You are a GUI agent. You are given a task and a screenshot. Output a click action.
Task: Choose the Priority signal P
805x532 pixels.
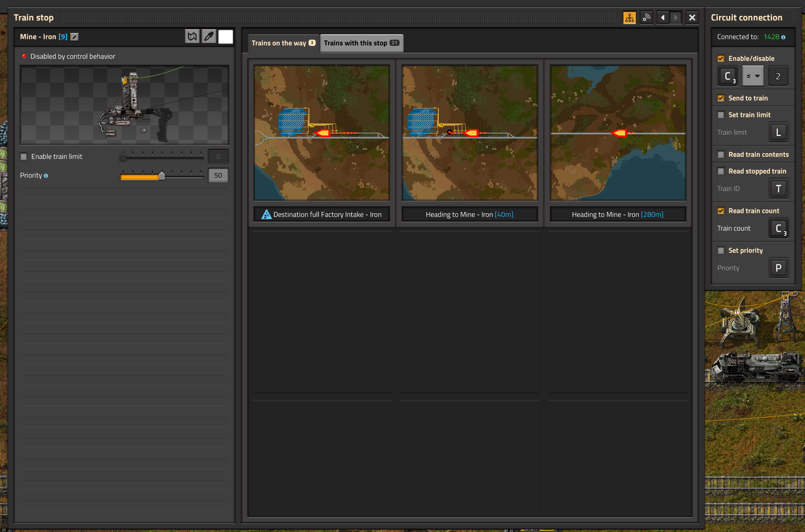pos(779,268)
